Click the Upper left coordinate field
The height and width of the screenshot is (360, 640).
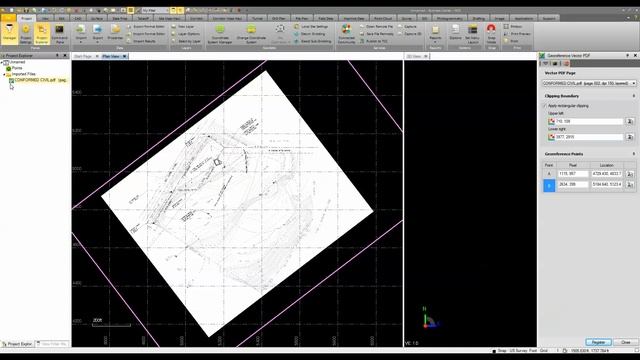[589, 121]
